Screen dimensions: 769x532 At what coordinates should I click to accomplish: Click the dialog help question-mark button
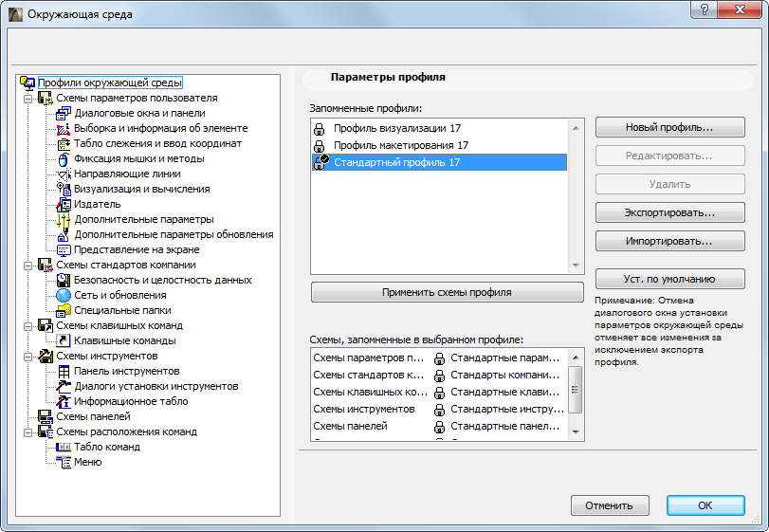tap(705, 9)
